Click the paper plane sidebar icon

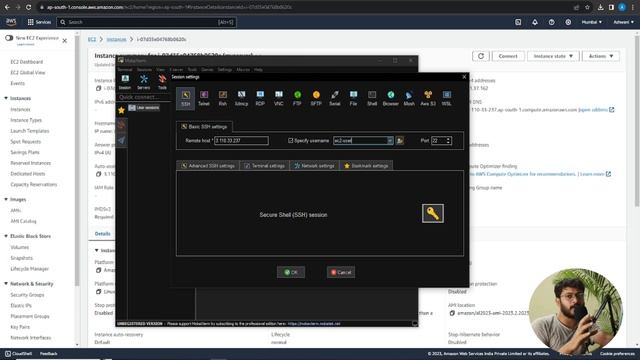click(121, 140)
